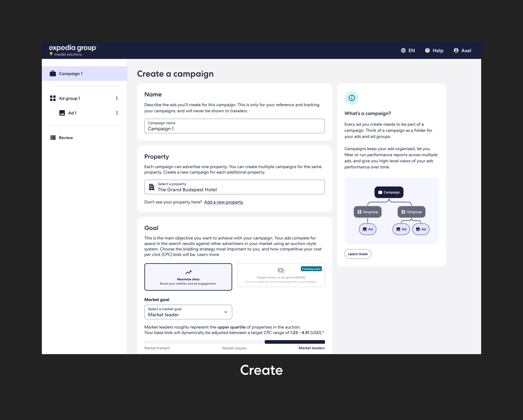Open the Review list icon in sidebar

click(x=53, y=137)
